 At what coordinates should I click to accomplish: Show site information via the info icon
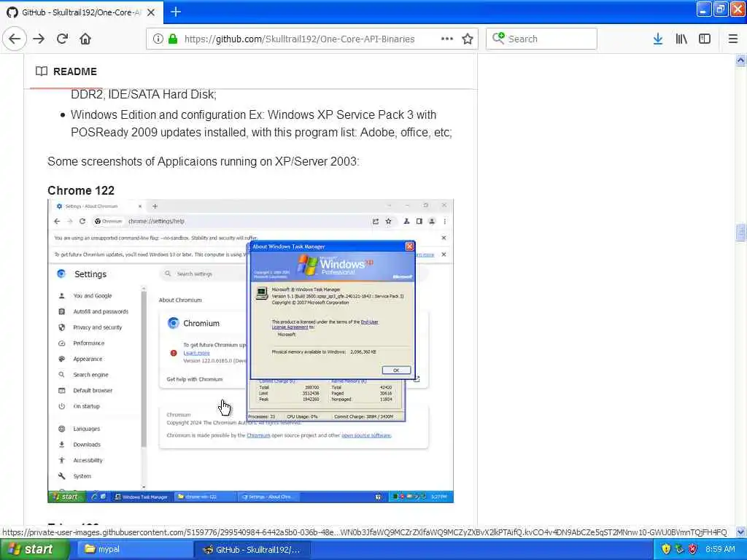coord(158,39)
